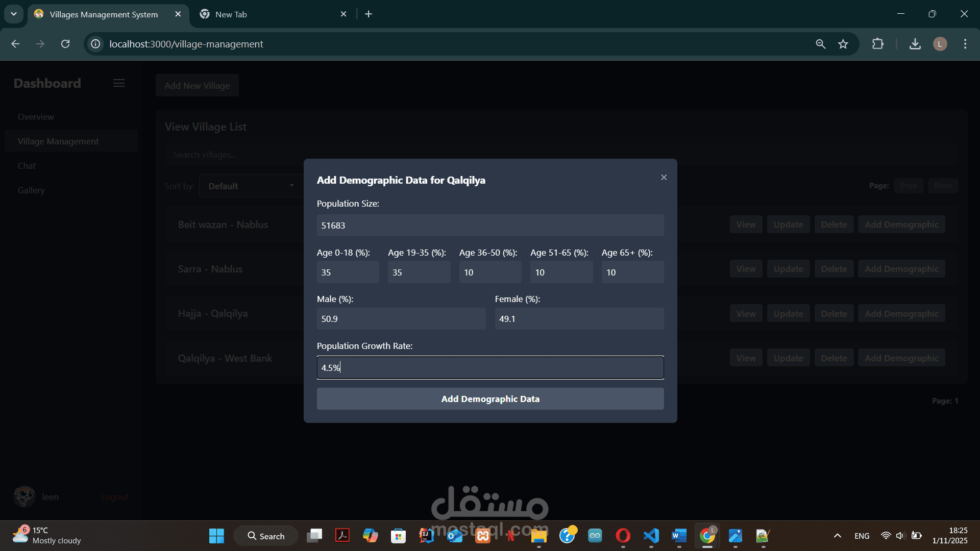Click the Male percentage input
This screenshot has width=980, height=551.
pos(401,319)
